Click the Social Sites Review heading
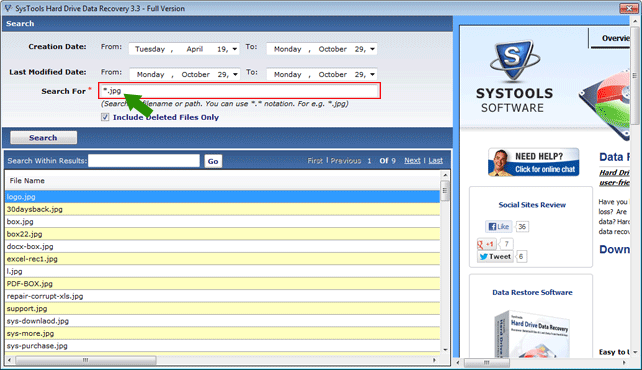The image size is (642, 370). [x=532, y=205]
